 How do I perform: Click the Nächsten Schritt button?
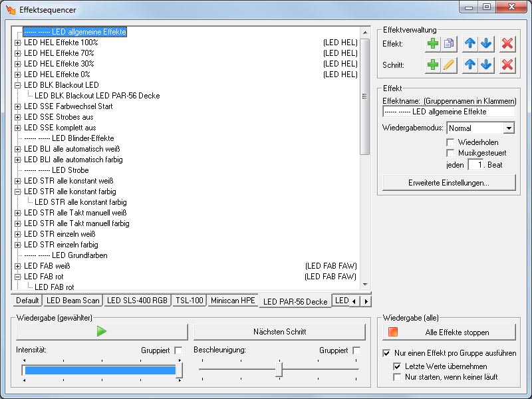[x=279, y=332]
